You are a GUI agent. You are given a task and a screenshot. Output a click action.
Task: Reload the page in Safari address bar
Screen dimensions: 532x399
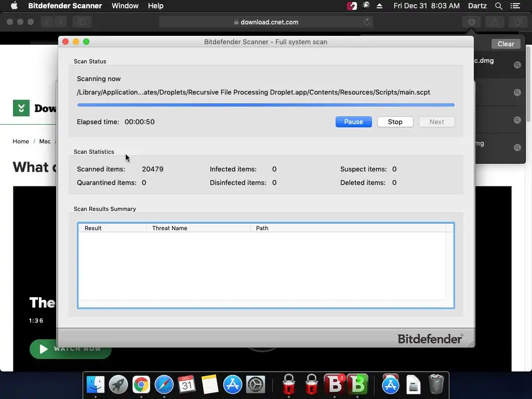pos(367,22)
